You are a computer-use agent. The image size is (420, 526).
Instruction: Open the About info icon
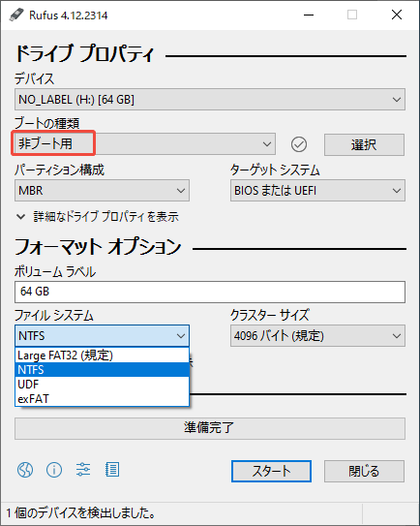pyautogui.click(x=54, y=470)
